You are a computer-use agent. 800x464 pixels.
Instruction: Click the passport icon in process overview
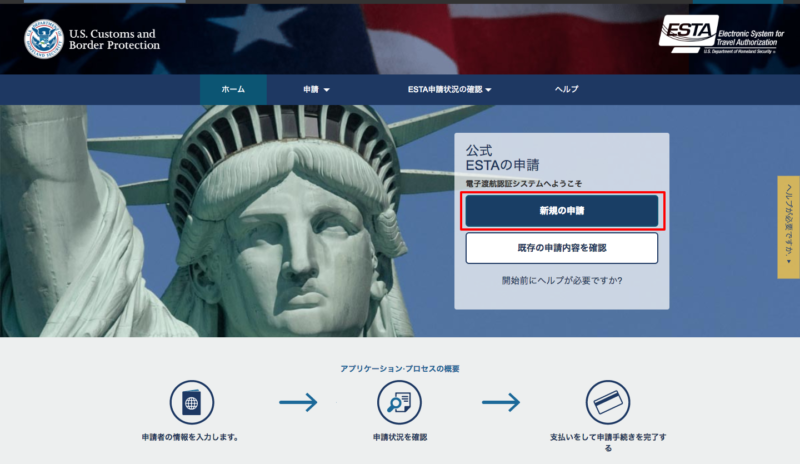[191, 402]
